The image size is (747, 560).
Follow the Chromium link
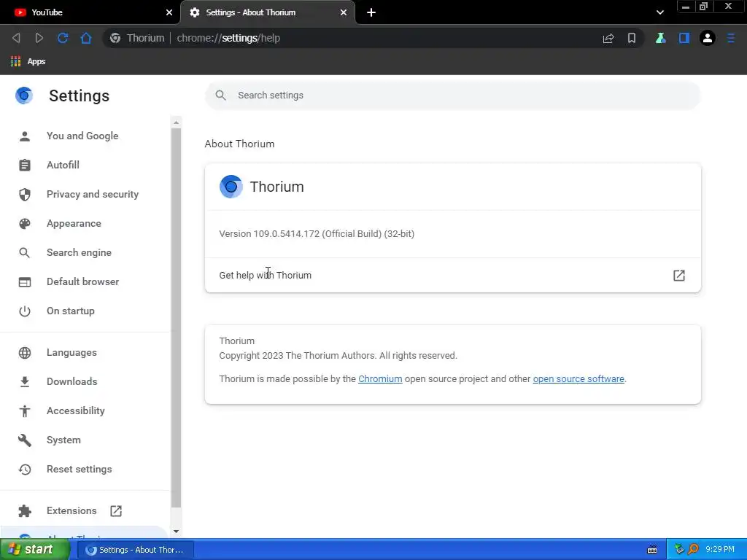[x=380, y=379]
